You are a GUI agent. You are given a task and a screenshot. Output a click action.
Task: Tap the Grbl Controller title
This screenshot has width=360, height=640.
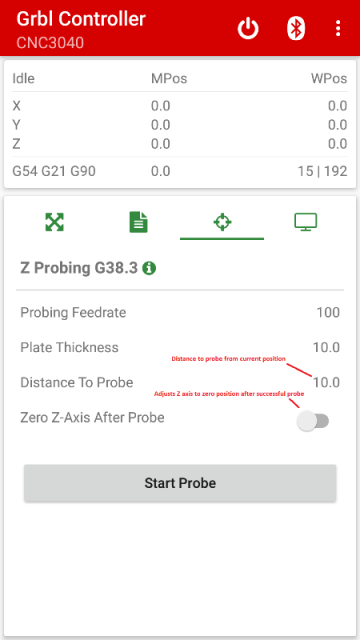pyautogui.click(x=81, y=19)
